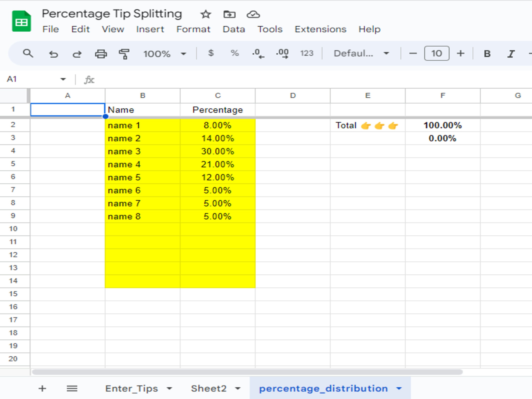Toggle bold formatting
Image resolution: width=532 pixels, height=399 pixels.
(487, 53)
